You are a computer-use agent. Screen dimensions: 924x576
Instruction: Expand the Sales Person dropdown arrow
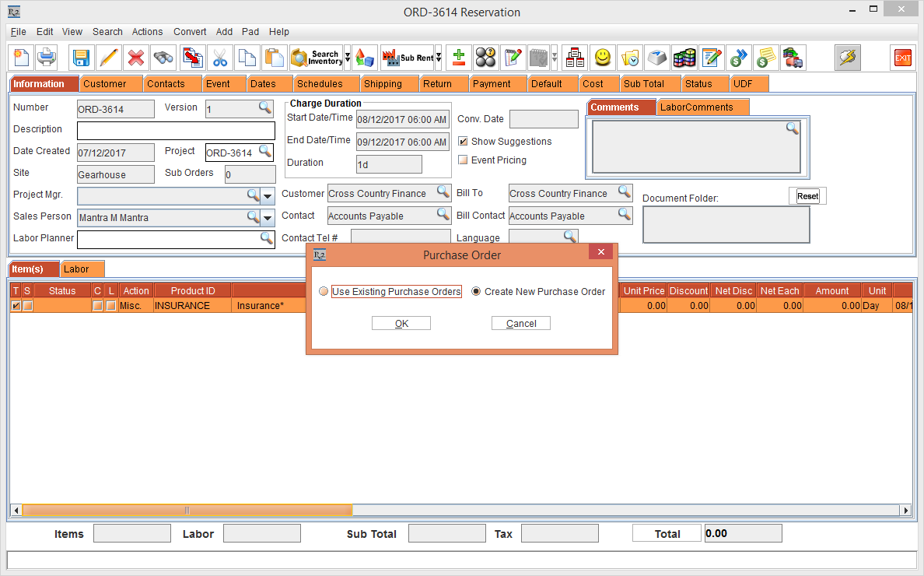[268, 218]
